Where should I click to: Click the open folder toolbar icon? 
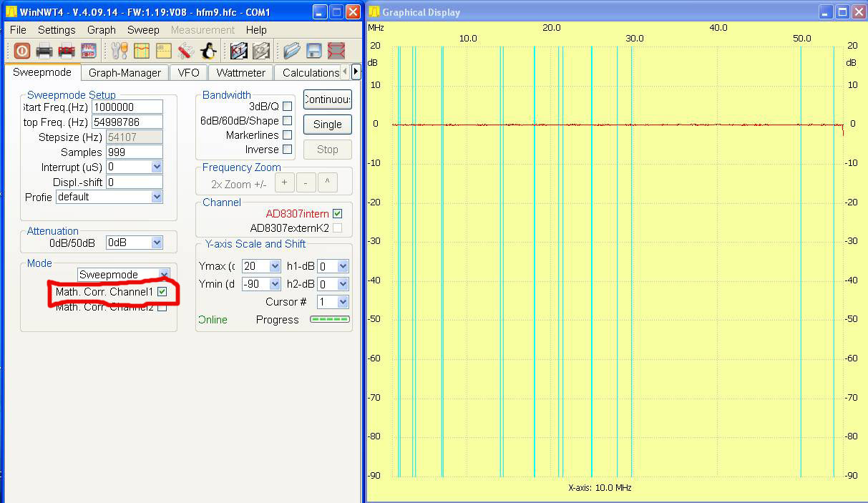point(291,51)
